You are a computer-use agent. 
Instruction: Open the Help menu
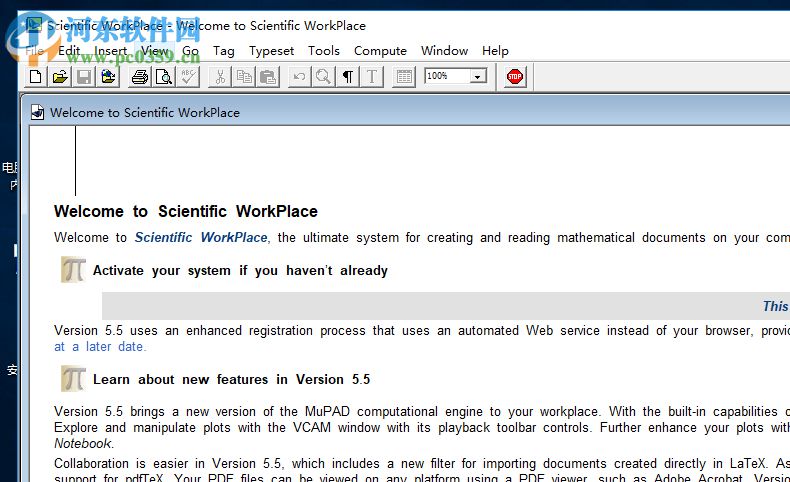coord(495,51)
